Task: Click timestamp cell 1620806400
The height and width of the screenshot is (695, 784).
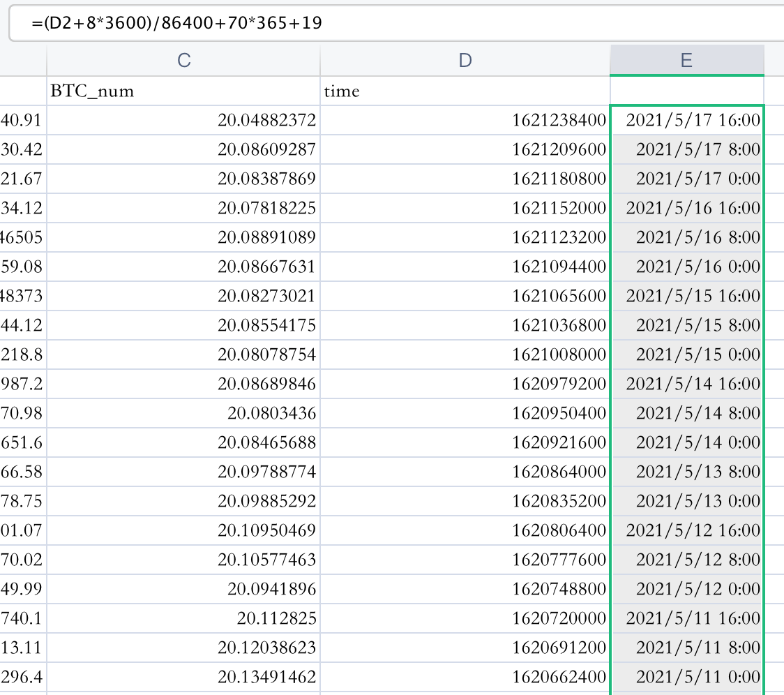Action: pyautogui.click(x=465, y=530)
